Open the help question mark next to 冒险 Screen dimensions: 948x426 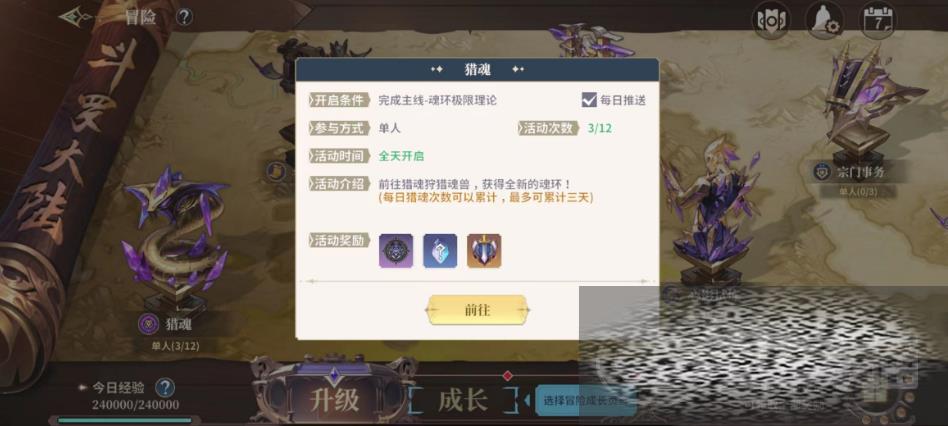pos(184,17)
